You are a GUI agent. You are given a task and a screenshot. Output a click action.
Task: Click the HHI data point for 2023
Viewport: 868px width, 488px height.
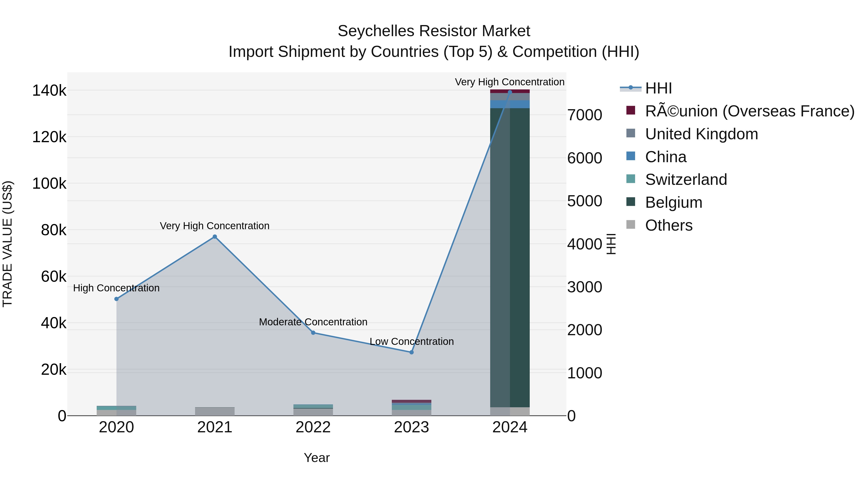click(x=411, y=352)
